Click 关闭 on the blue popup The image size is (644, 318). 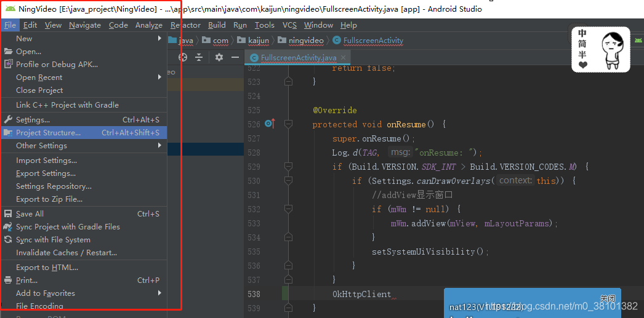(608, 298)
